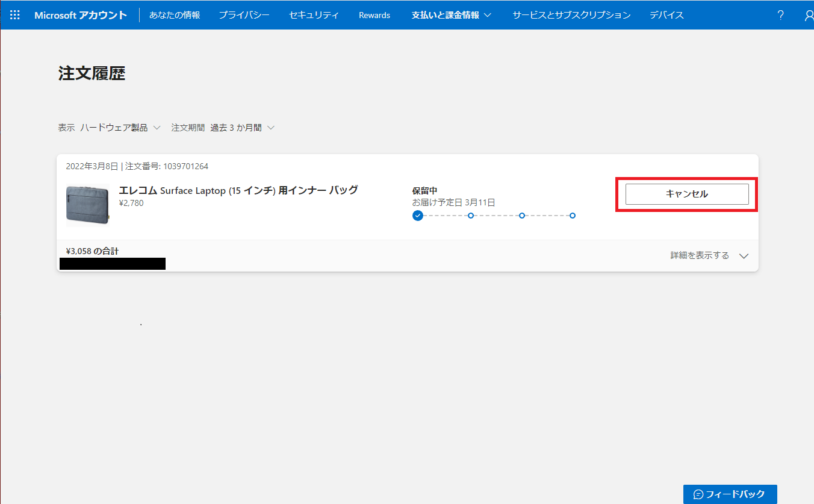Image resolution: width=814 pixels, height=504 pixels.
Task: Expand the 支払いと課金情報 menu
Action: (452, 15)
